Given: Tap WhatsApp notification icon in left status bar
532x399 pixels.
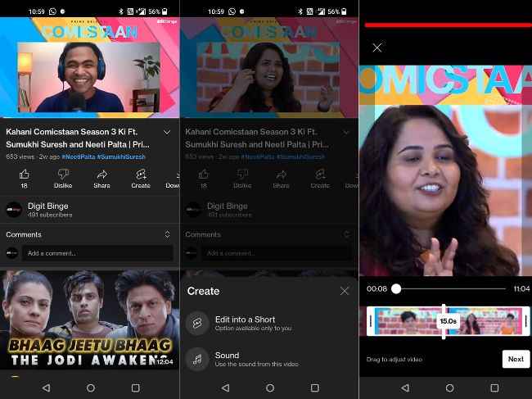Looking at the screenshot, I should tap(52, 11).
